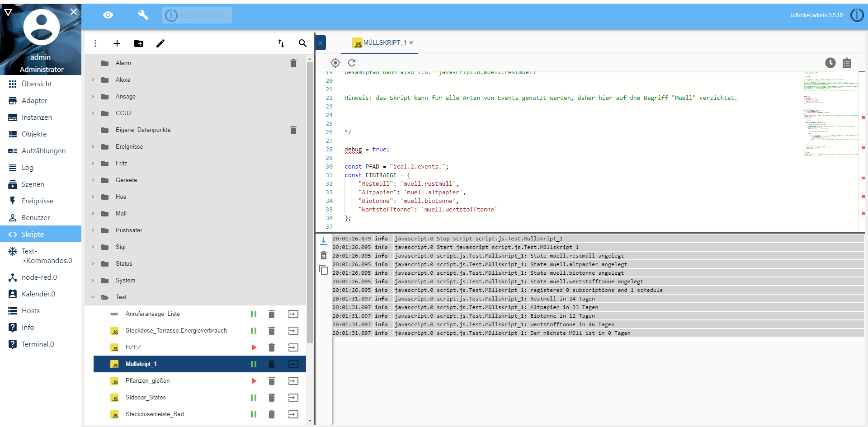Start the HZEZ script

(x=254, y=347)
